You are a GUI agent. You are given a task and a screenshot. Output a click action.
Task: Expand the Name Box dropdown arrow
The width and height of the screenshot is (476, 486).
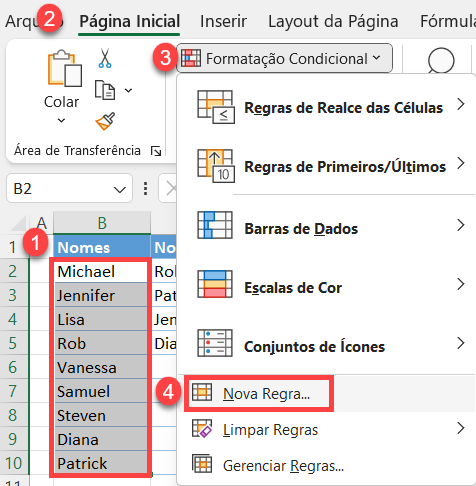pyautogui.click(x=119, y=189)
